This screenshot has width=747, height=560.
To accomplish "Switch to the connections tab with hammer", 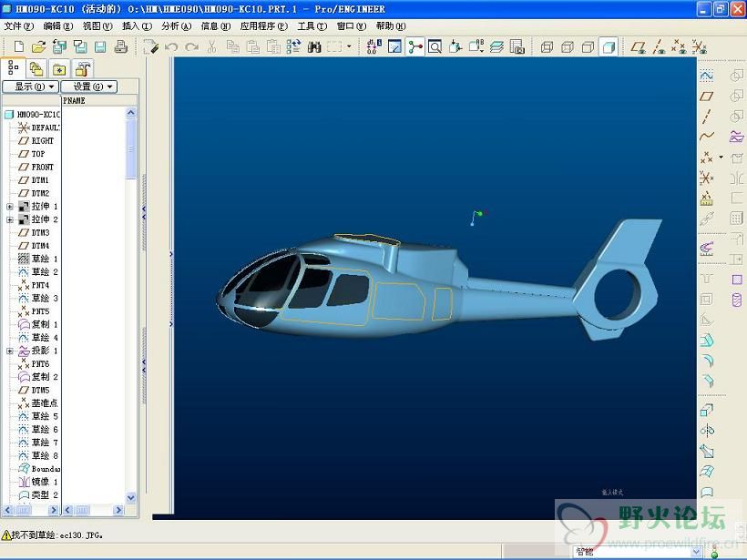I will tap(82, 69).
